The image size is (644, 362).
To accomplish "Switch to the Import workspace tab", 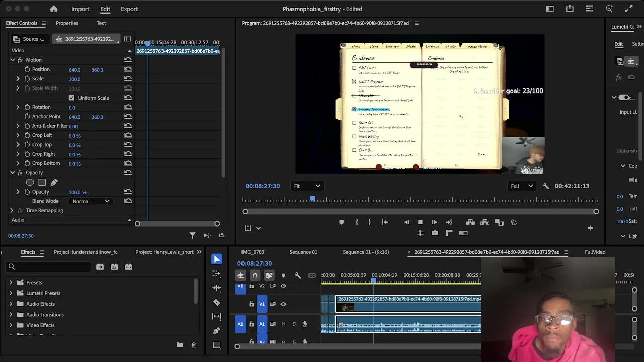I will coord(80,9).
